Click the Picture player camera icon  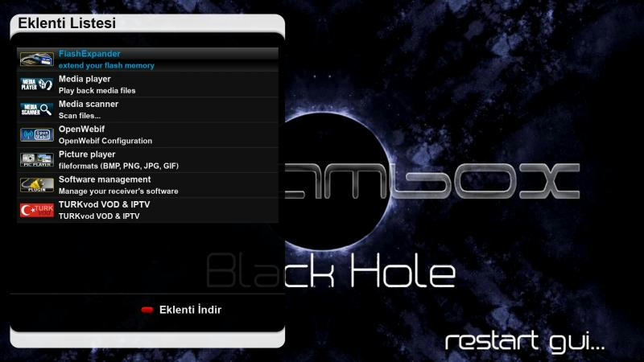point(37,159)
